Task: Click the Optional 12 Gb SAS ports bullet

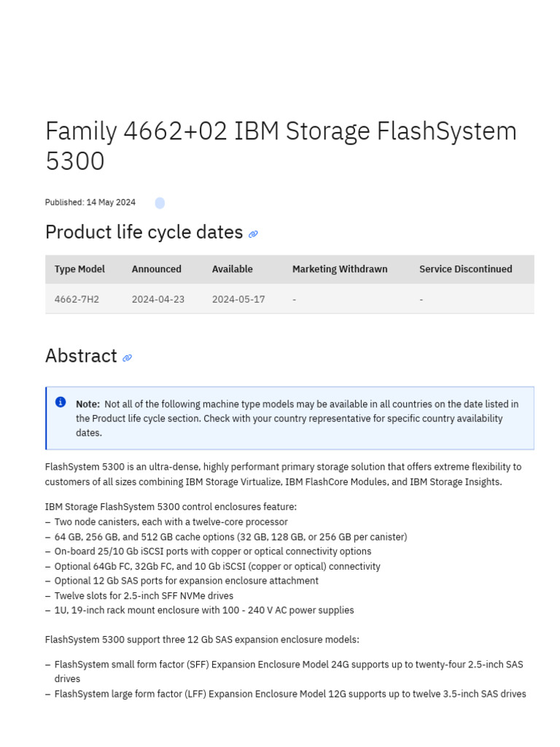Action: click(x=186, y=581)
